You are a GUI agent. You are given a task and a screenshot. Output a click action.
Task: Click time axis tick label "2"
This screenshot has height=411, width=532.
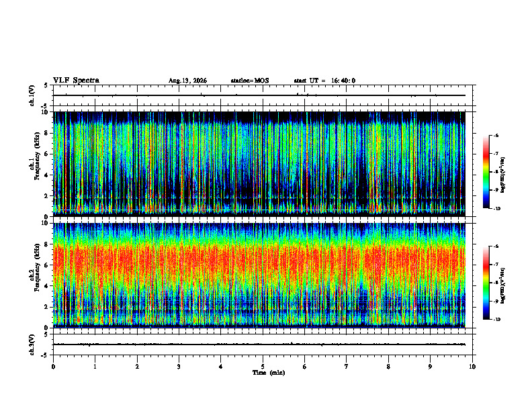point(137,367)
